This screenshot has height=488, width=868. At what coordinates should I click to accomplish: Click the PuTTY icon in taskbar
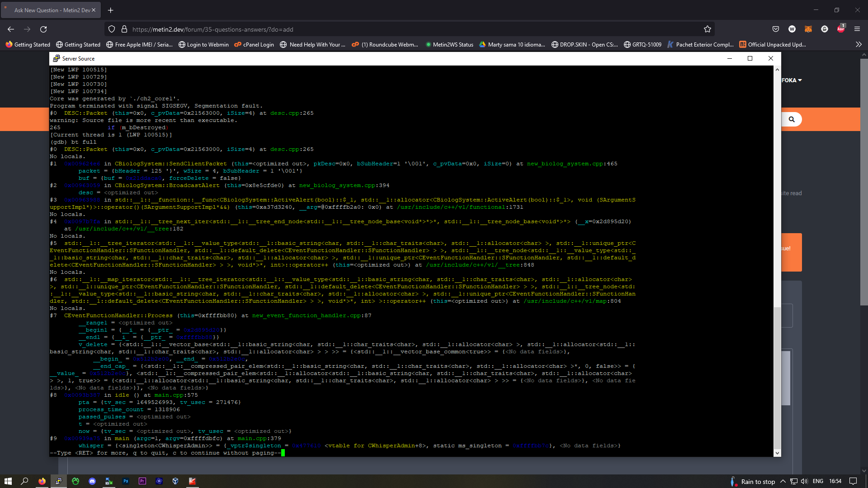click(59, 481)
